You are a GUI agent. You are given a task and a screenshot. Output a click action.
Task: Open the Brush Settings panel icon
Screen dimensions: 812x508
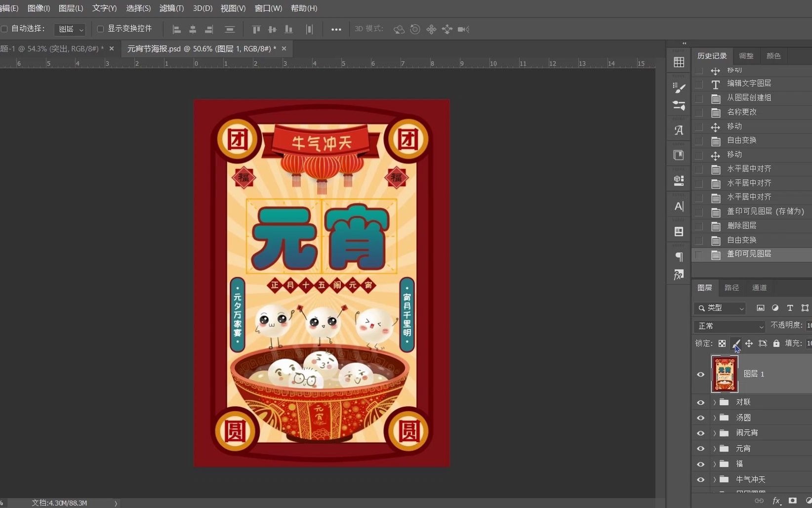pyautogui.click(x=679, y=88)
